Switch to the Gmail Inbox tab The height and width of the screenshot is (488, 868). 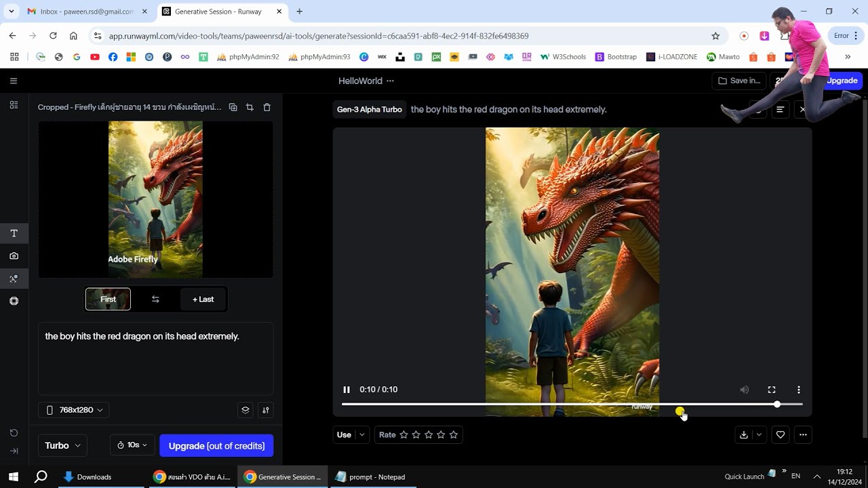(x=87, y=12)
